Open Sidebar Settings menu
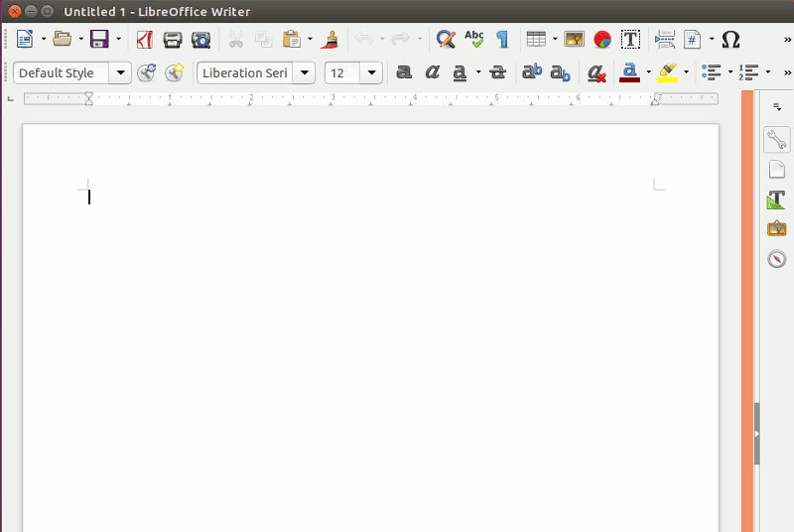The height and width of the screenshot is (532, 794). (777, 107)
